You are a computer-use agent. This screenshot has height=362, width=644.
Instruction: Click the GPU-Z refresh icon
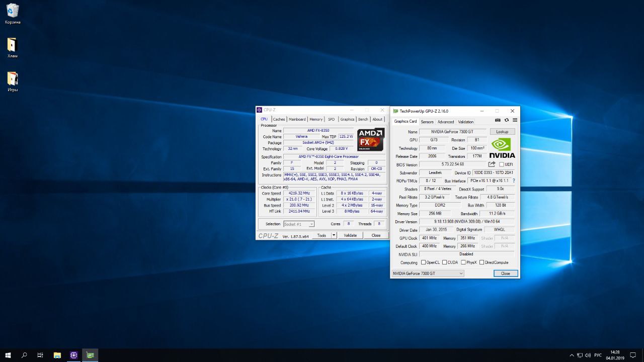pyautogui.click(x=507, y=120)
